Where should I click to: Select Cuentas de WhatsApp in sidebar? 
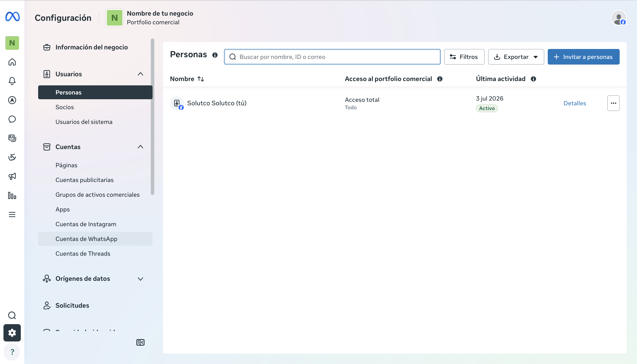click(x=95, y=239)
